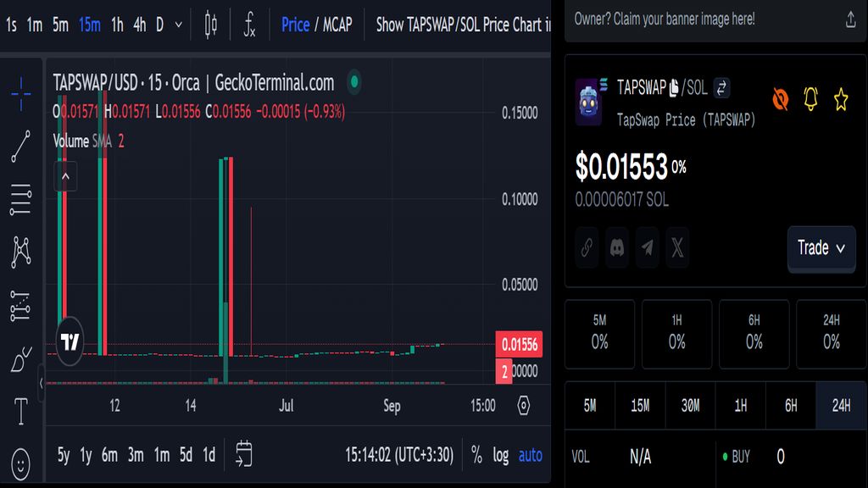
Task: Set chart range to 1m below chart
Action: tap(162, 455)
